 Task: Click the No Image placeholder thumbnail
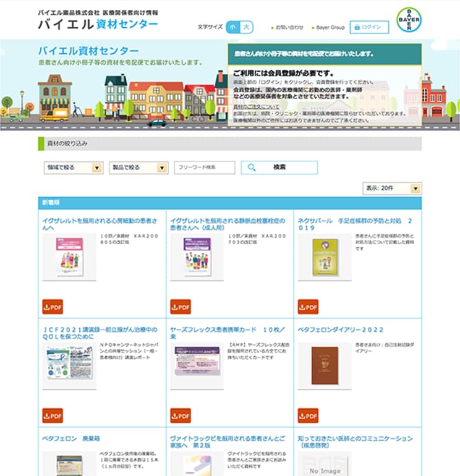pos(325,464)
